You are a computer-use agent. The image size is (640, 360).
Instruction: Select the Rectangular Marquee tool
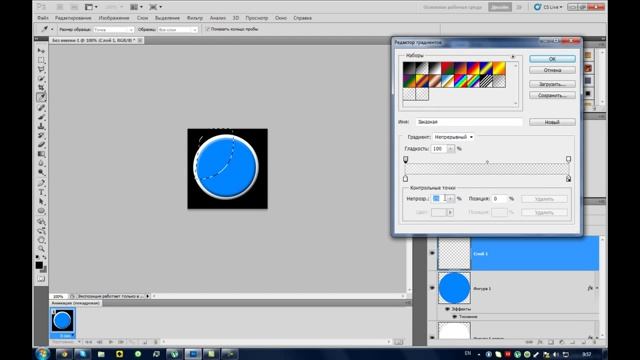[41, 60]
